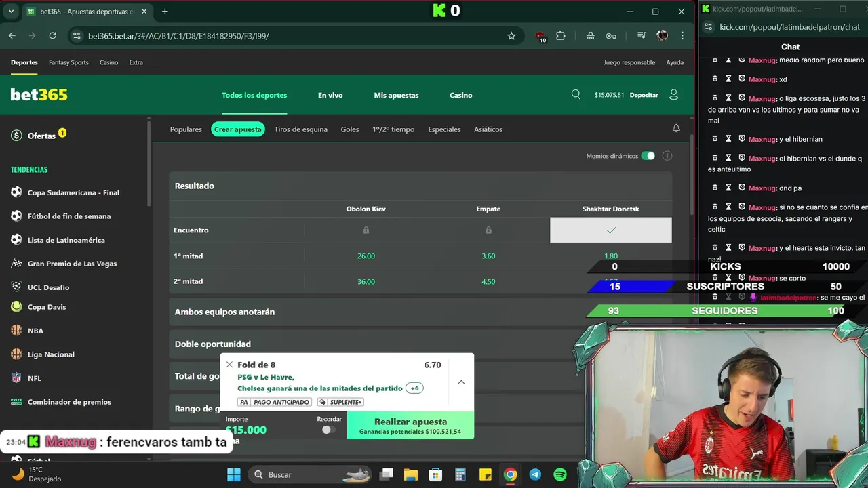Select Empate 2ª mitad odds 4.50

pos(488,282)
